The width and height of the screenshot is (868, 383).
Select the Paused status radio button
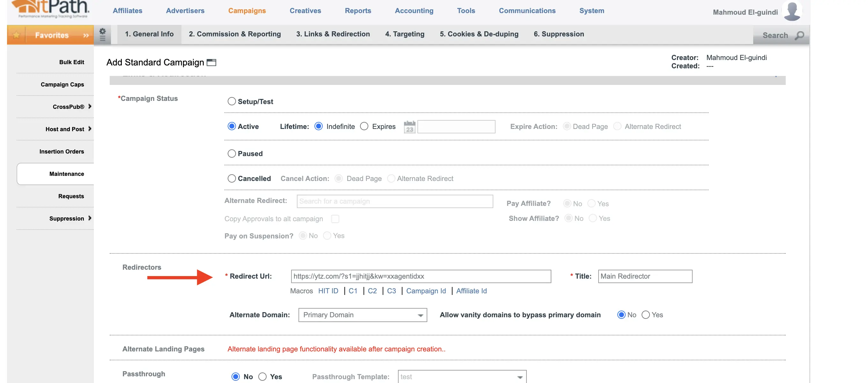[232, 154]
